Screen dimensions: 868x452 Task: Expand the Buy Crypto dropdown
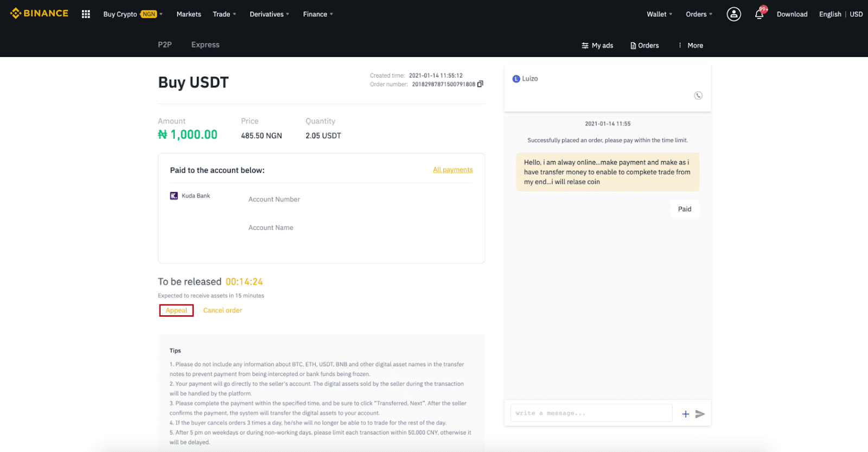coord(132,14)
